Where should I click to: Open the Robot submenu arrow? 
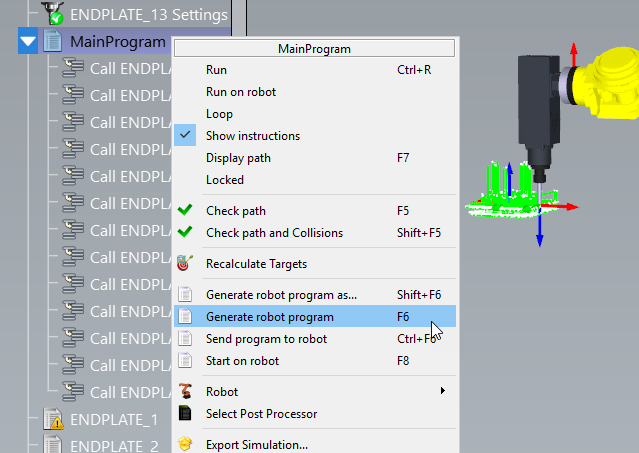pos(442,391)
